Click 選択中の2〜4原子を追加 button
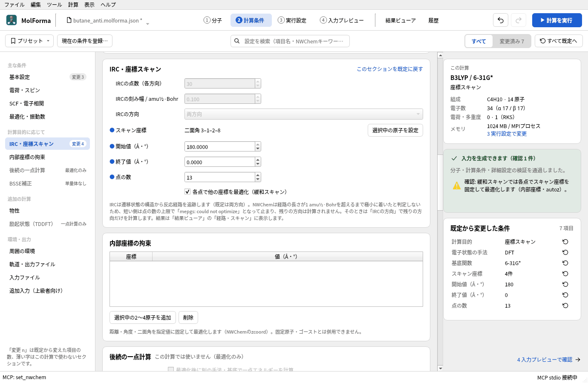588x383 pixels. click(143, 317)
